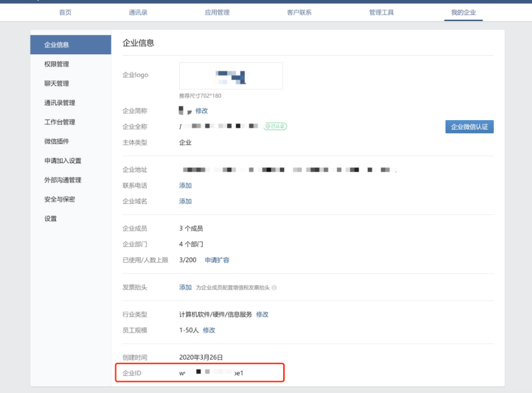Open 外部沟通管理 in the sidebar
The image size is (532, 393).
coord(63,180)
